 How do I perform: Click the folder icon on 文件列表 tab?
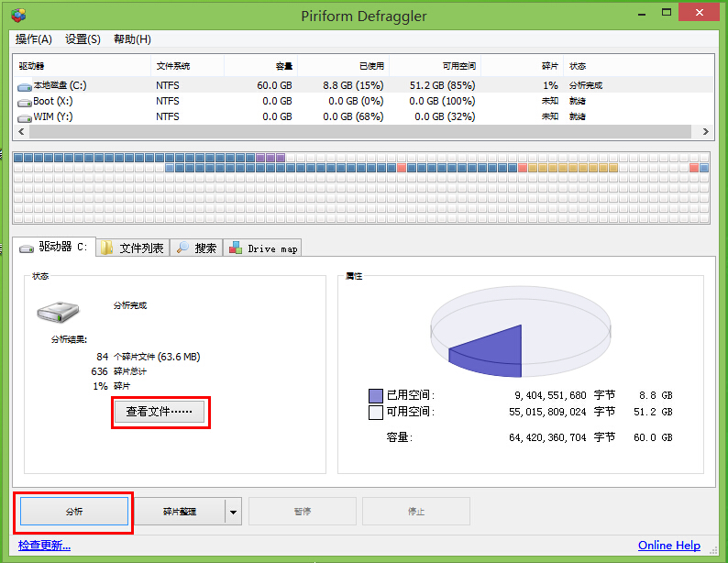[106, 248]
